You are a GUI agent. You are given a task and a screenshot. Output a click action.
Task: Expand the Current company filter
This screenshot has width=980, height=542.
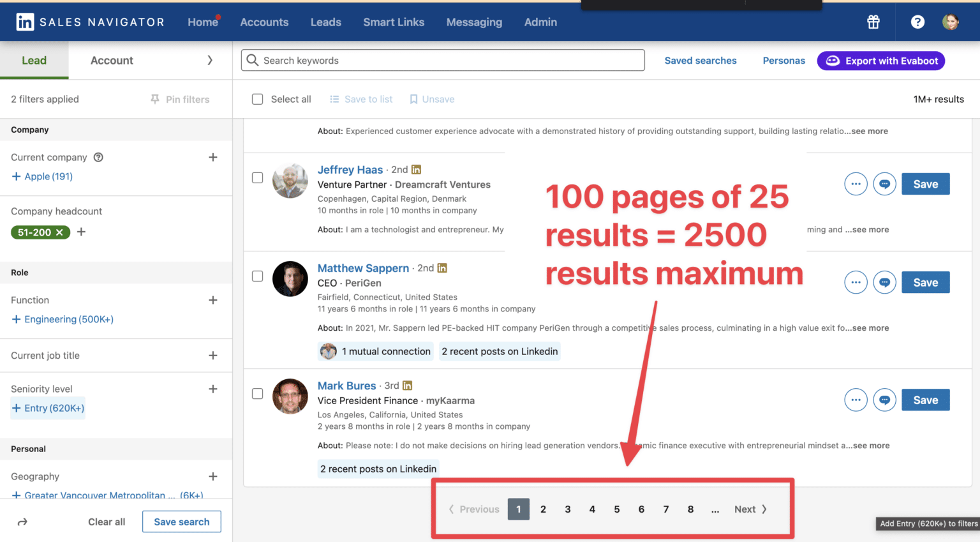pos(213,157)
